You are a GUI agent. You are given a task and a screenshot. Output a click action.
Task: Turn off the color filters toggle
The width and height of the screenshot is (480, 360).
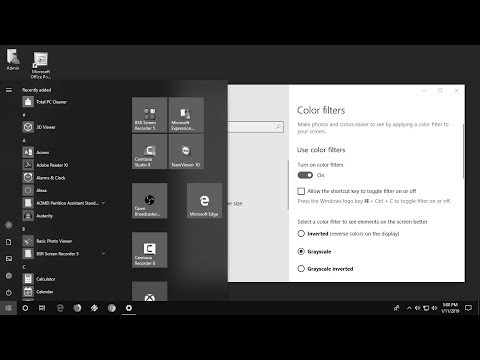pos(305,175)
